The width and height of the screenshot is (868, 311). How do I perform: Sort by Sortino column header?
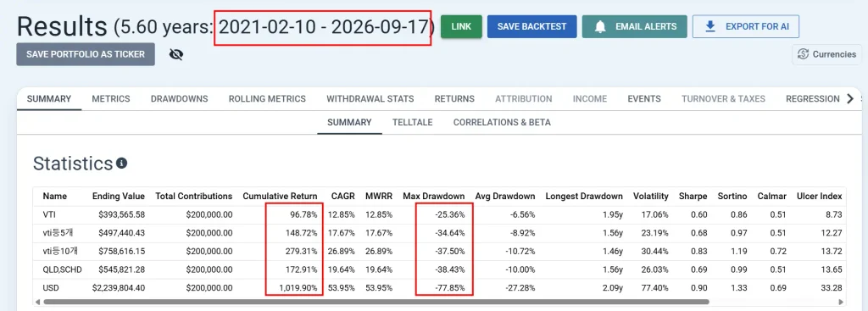[732, 196]
